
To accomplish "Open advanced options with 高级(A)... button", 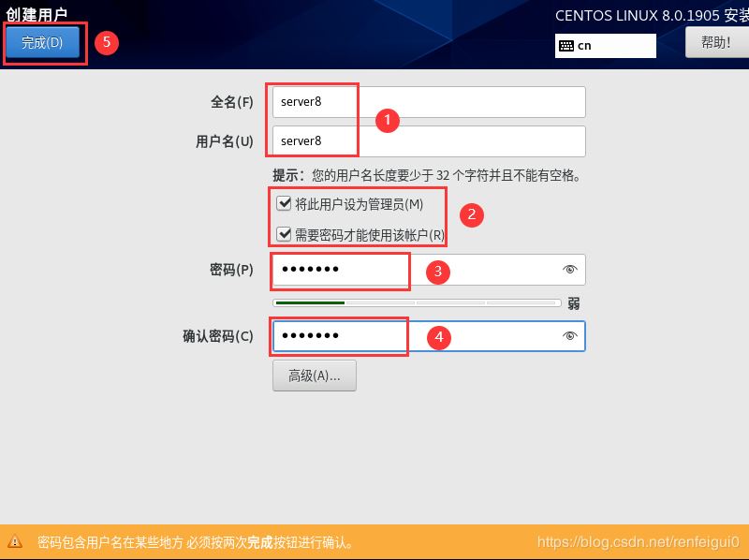I will click(314, 376).
